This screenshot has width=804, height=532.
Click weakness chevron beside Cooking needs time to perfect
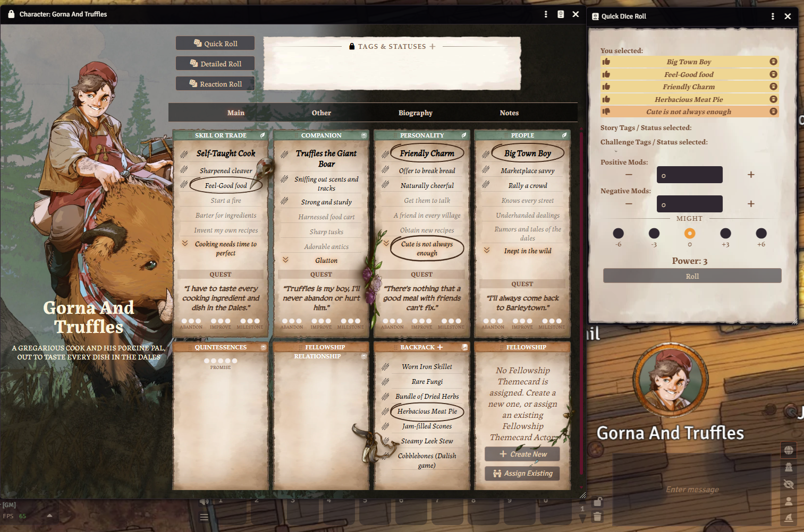(185, 243)
